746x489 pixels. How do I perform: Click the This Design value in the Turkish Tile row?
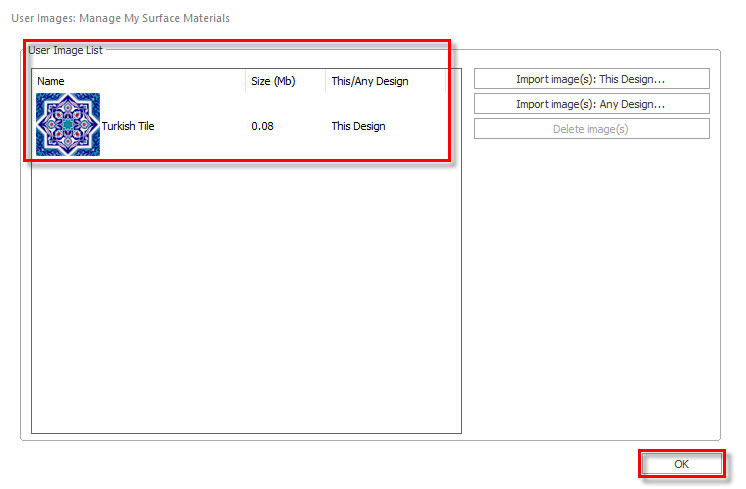point(358,126)
